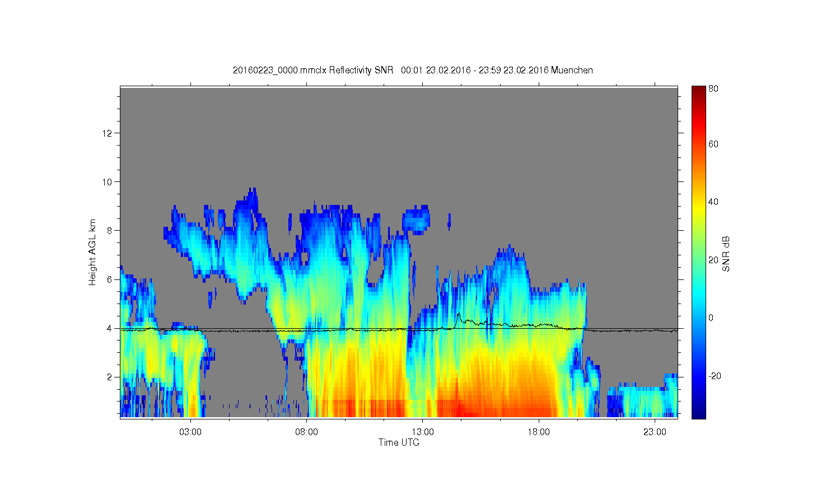This screenshot has width=840, height=504.
Task: Click the height tick label 12
Action: click(108, 133)
